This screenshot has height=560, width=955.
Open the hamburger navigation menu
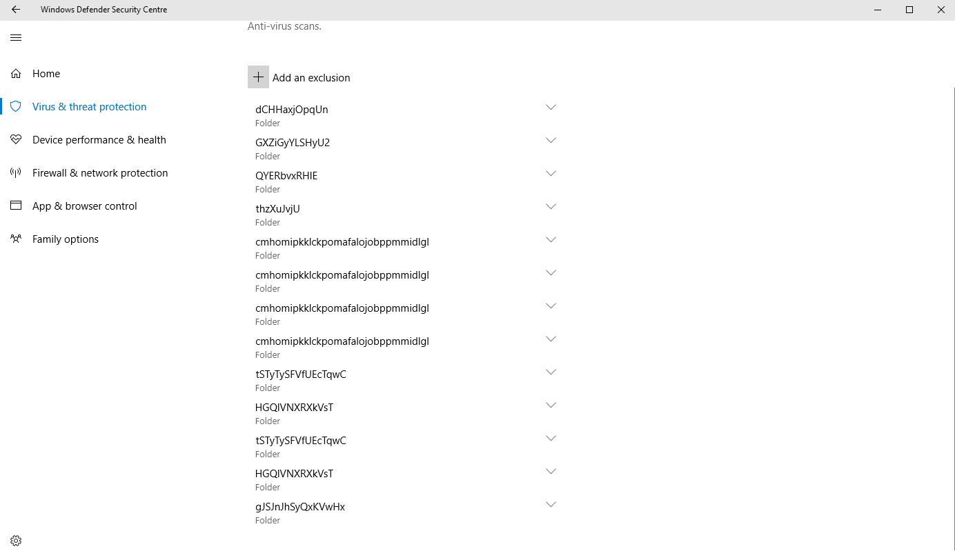tap(16, 38)
